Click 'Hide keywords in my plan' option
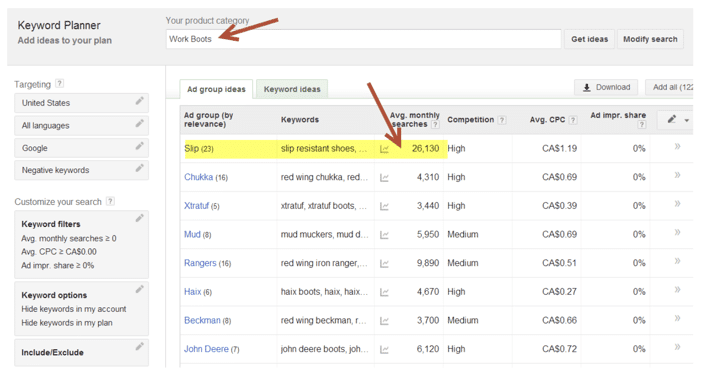The width and height of the screenshot is (705, 376). (67, 323)
